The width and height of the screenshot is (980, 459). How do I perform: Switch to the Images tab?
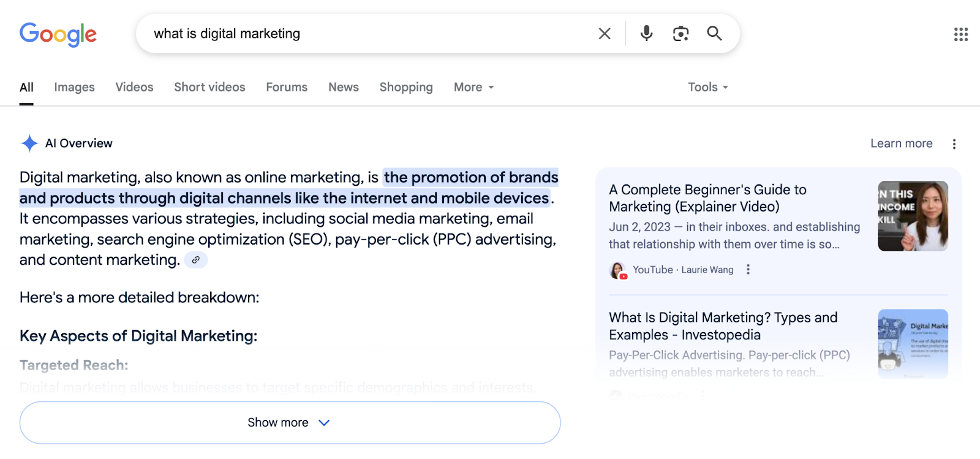click(x=73, y=87)
